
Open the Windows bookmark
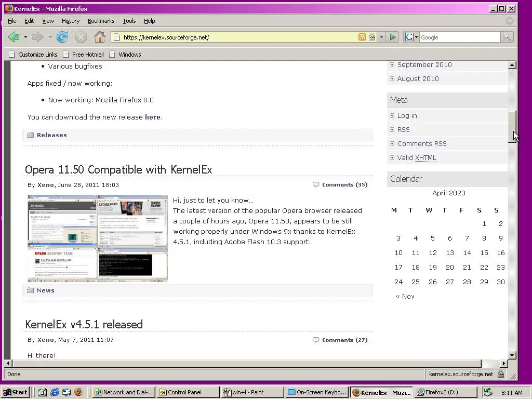click(125, 54)
